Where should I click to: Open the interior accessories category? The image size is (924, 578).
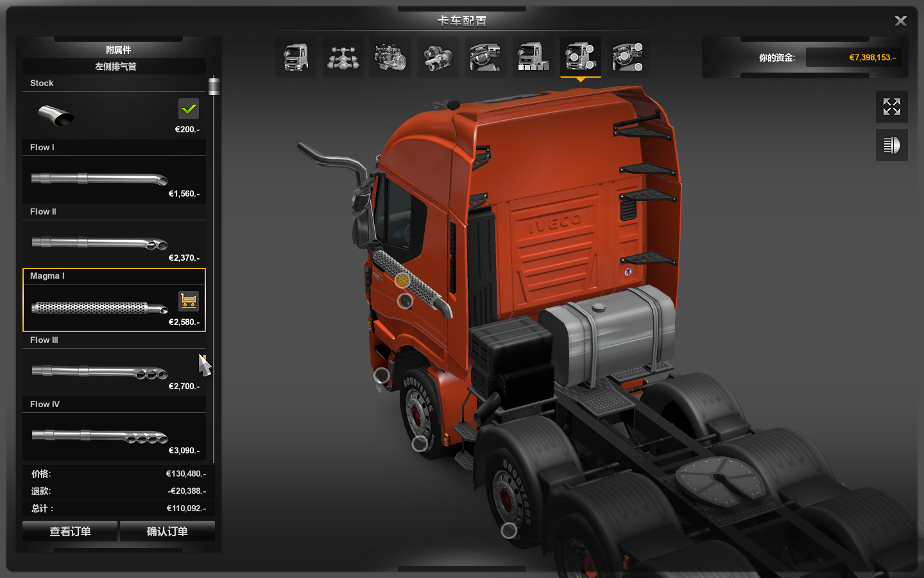628,58
